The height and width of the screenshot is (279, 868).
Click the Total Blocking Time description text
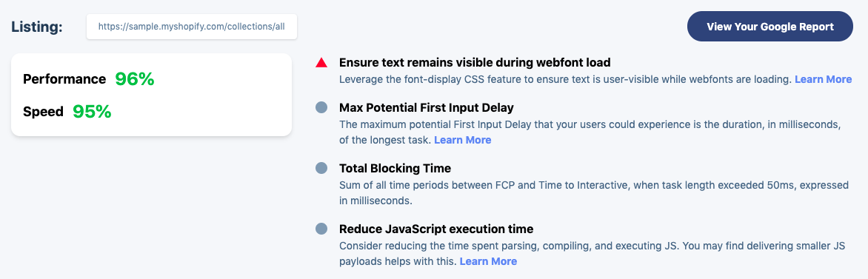(594, 192)
